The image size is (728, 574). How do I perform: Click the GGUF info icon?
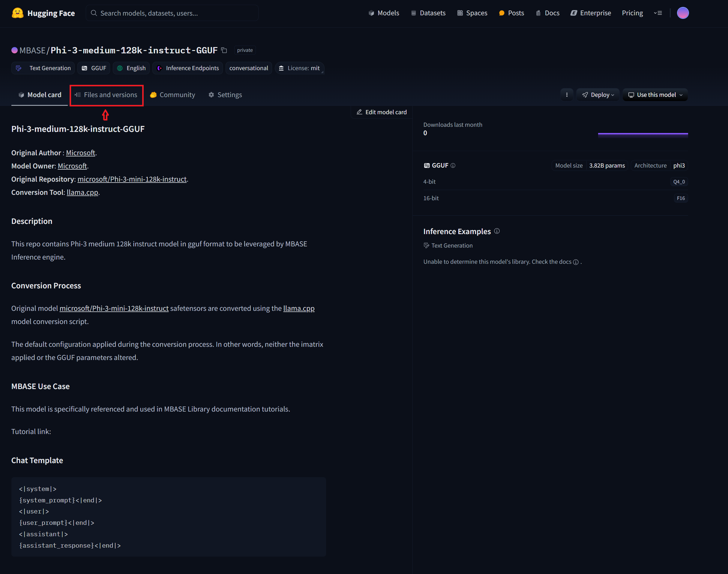coord(453,165)
